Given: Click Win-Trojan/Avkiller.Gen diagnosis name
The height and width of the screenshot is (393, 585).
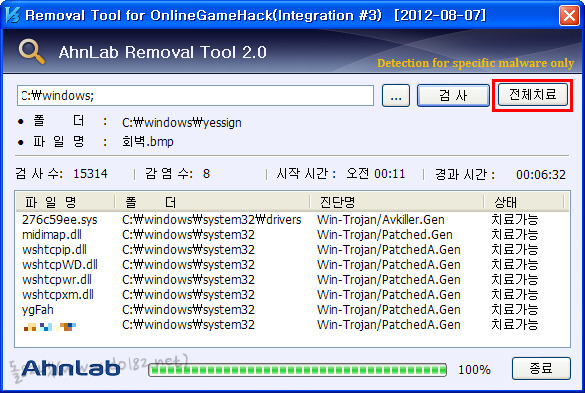Looking at the screenshot, I should point(381,219).
